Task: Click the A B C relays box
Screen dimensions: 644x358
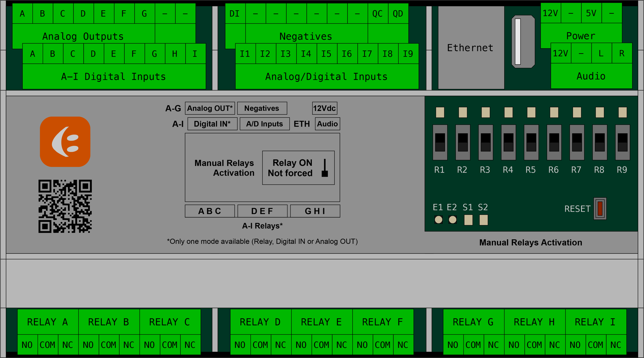Action: pyautogui.click(x=210, y=211)
